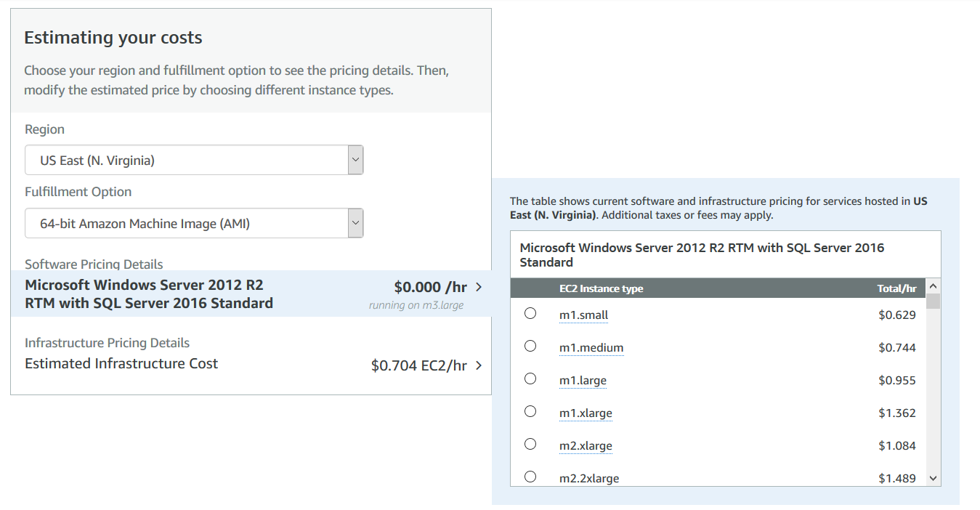
Task: Click the pricing table scrollbar thumb
Action: point(934,301)
